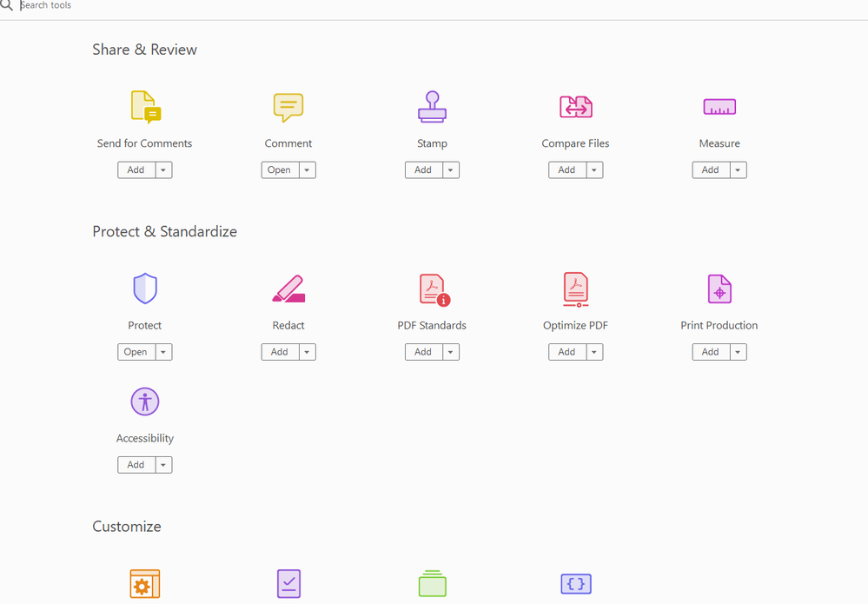
Task: Click the curly braces icon under Customize
Action: click(x=576, y=583)
